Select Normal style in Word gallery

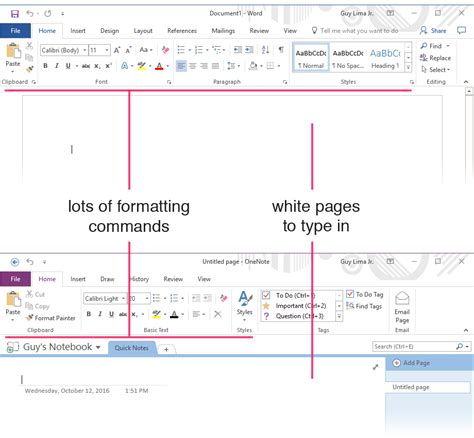[311, 57]
